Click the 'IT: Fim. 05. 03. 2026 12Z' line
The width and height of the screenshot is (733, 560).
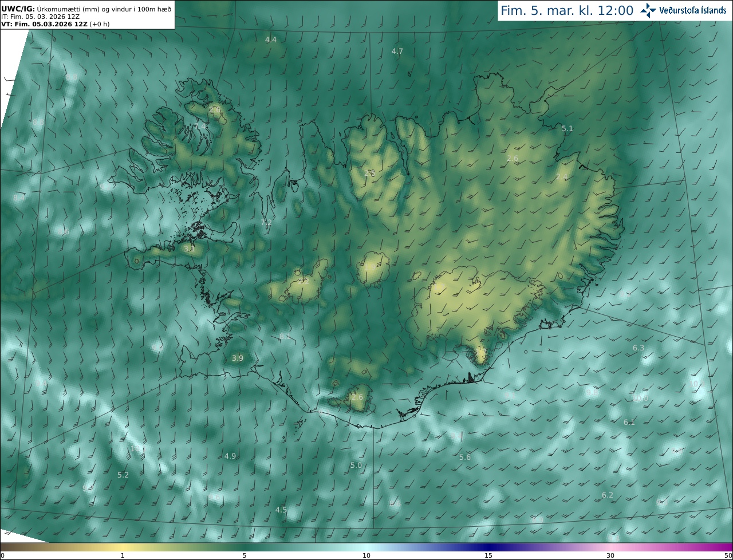pos(40,17)
